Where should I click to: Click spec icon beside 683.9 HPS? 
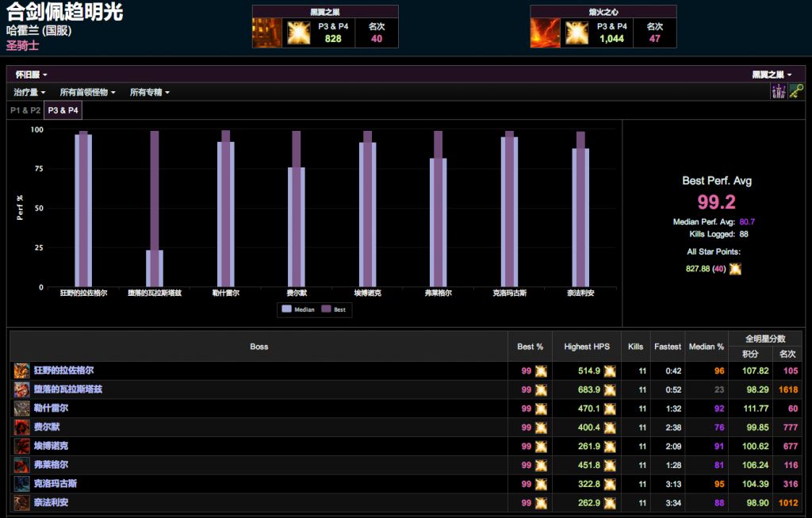610,389
